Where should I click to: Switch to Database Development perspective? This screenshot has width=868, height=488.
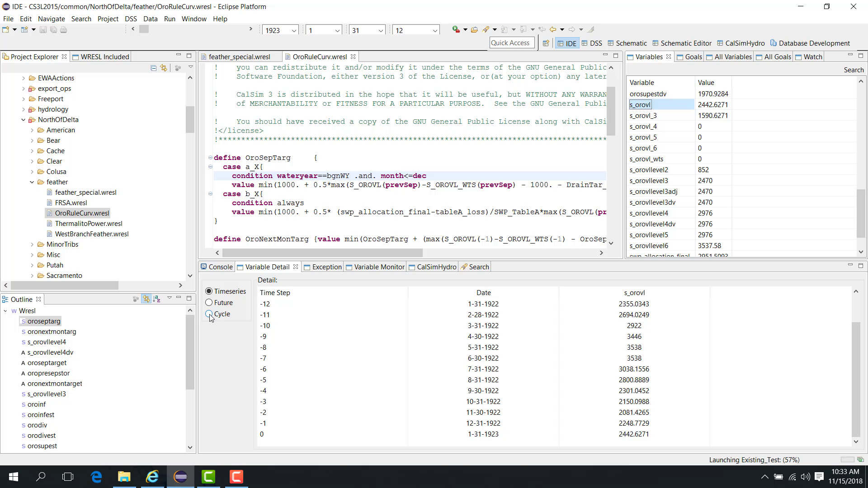pyautogui.click(x=810, y=43)
